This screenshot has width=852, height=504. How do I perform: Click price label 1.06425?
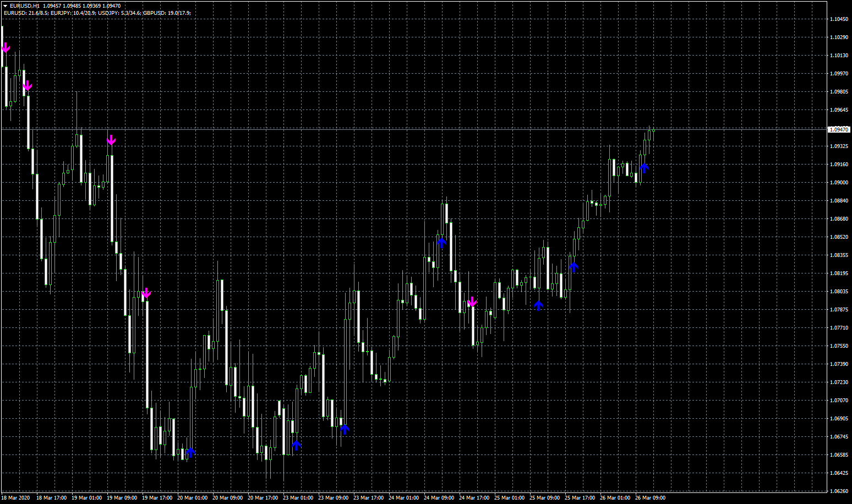click(x=839, y=473)
